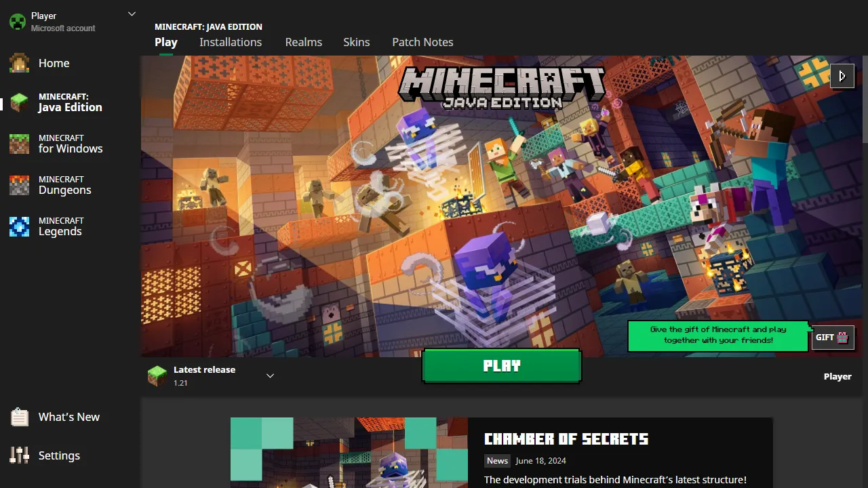Click the Microsoft account label
The width and height of the screenshot is (868, 488).
click(63, 28)
